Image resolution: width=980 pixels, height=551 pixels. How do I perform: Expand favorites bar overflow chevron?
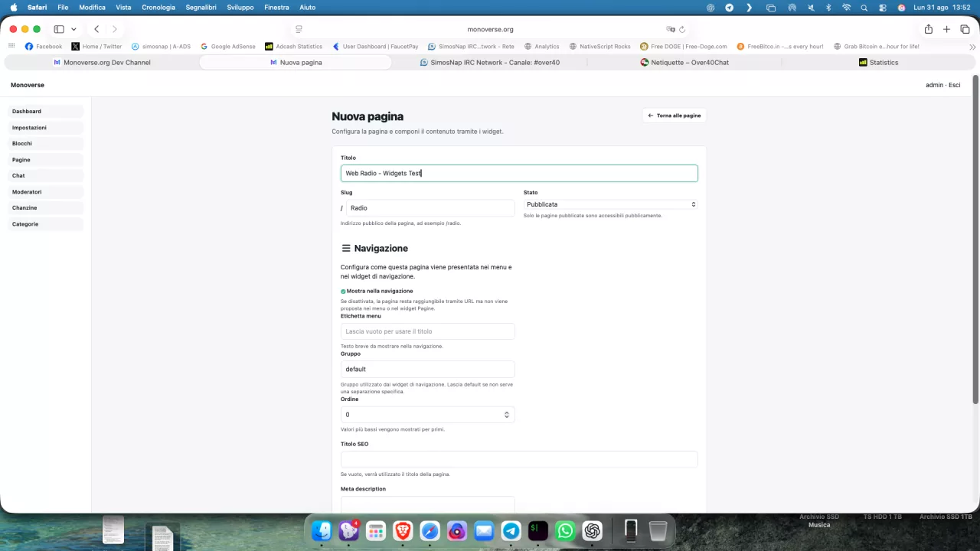(972, 47)
